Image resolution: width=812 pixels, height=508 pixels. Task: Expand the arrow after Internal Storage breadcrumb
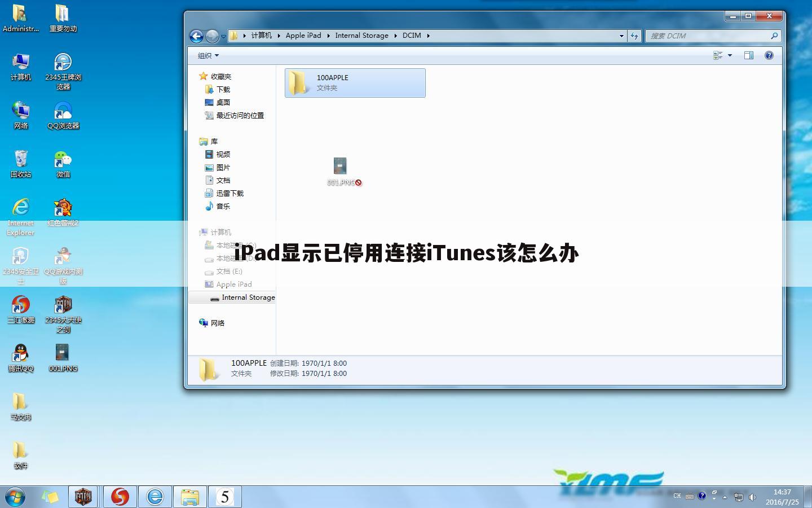point(395,36)
